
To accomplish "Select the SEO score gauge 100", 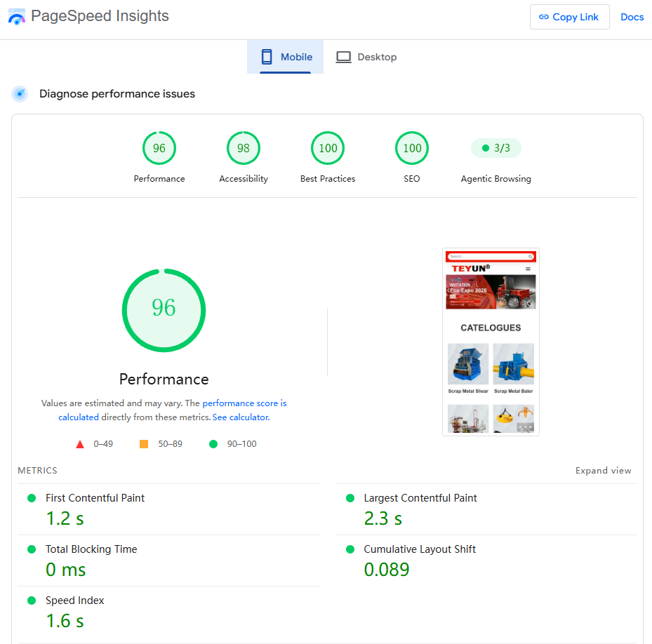I will pyautogui.click(x=412, y=148).
